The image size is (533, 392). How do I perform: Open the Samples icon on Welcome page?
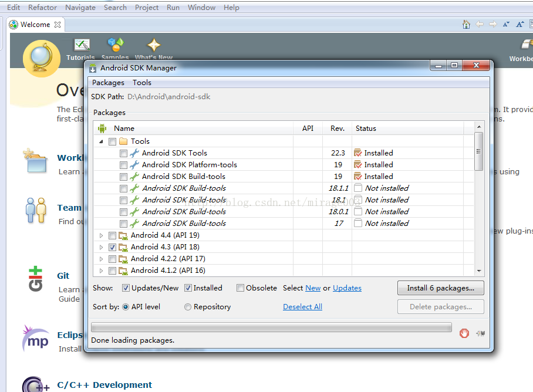116,45
